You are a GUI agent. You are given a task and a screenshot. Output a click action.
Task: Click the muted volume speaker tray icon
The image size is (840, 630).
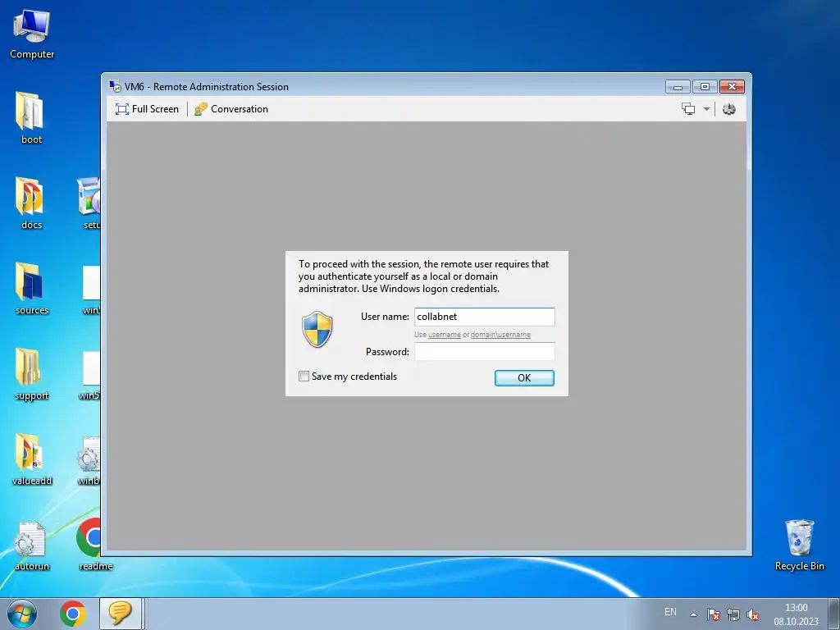[753, 614]
